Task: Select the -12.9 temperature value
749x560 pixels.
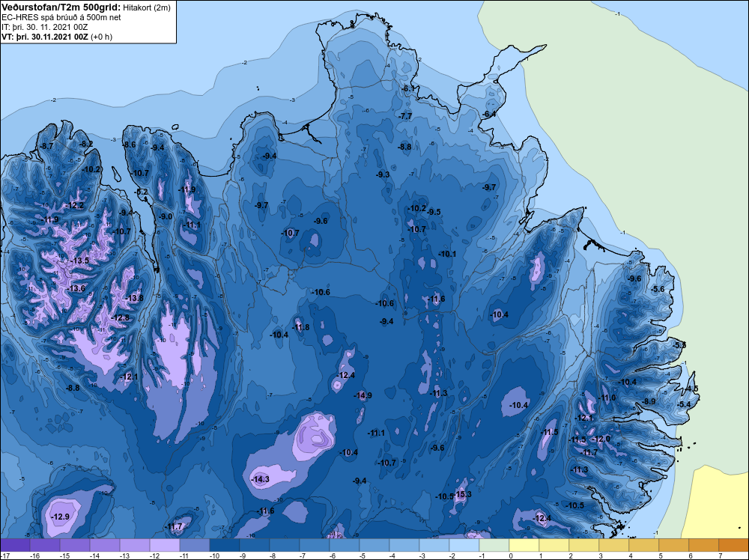Action: [61, 517]
